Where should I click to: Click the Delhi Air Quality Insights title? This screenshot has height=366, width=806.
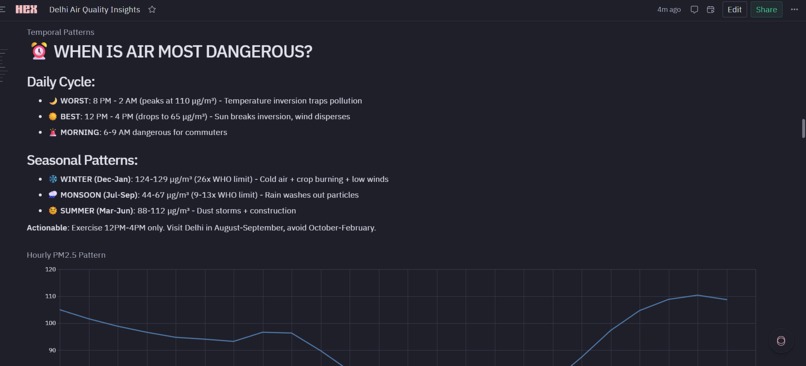(x=95, y=9)
